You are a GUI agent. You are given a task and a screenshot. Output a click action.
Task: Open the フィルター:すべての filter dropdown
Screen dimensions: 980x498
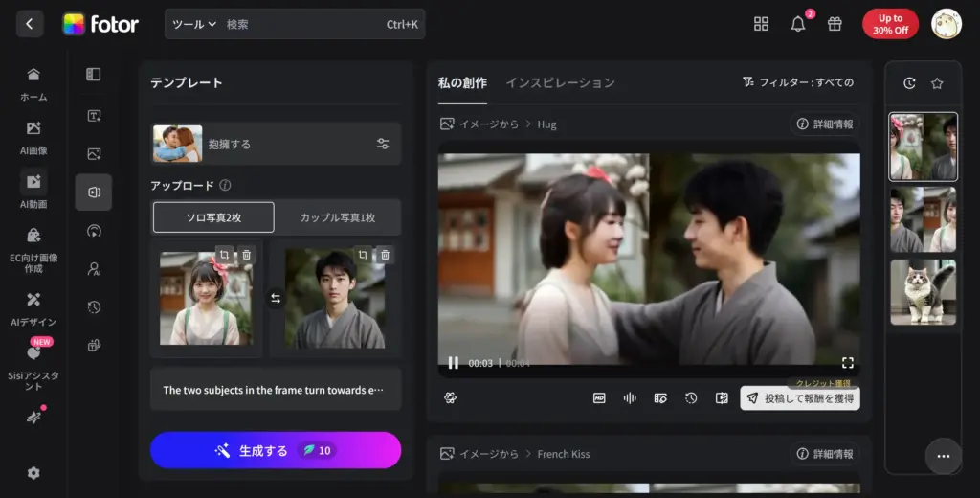coord(798,82)
